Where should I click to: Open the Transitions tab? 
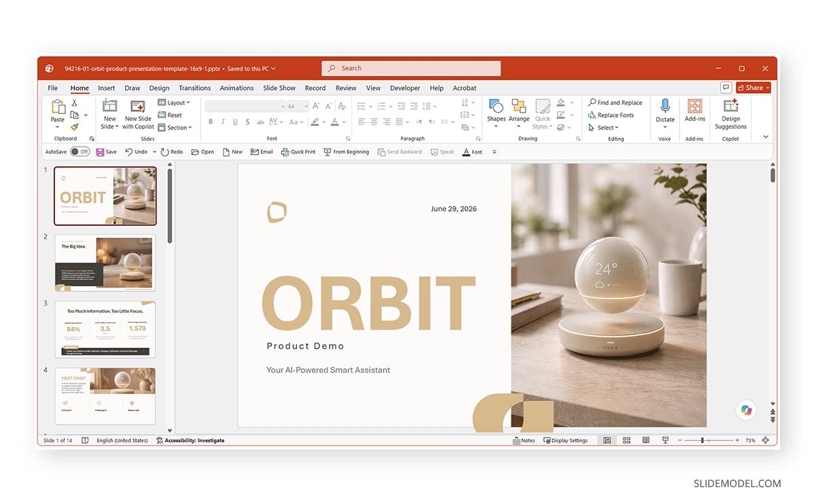(x=195, y=88)
